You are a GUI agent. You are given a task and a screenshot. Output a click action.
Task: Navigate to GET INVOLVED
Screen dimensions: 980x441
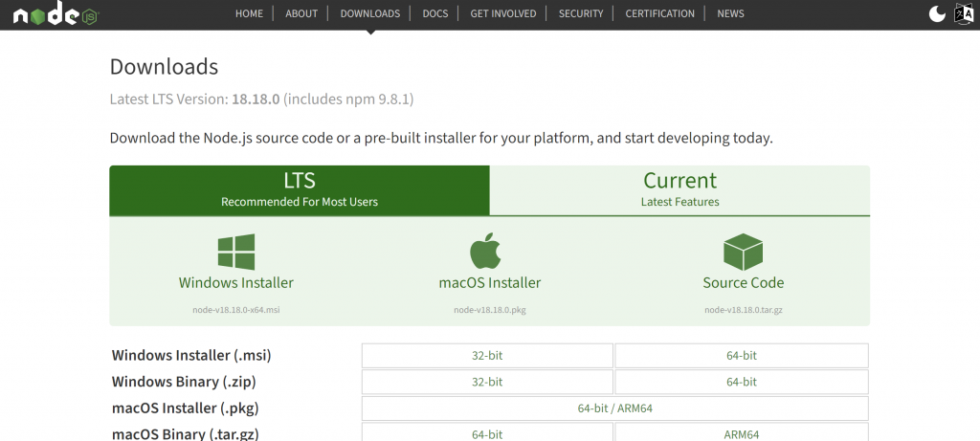point(503,13)
